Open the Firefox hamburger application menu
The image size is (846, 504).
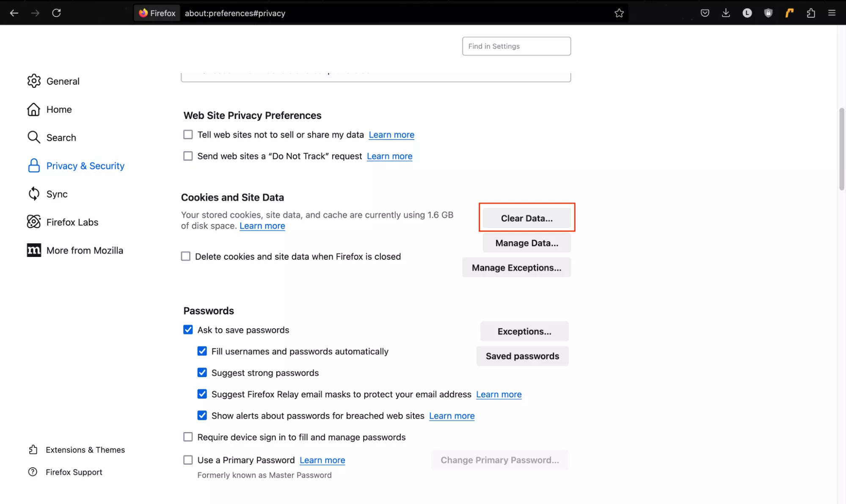(832, 13)
